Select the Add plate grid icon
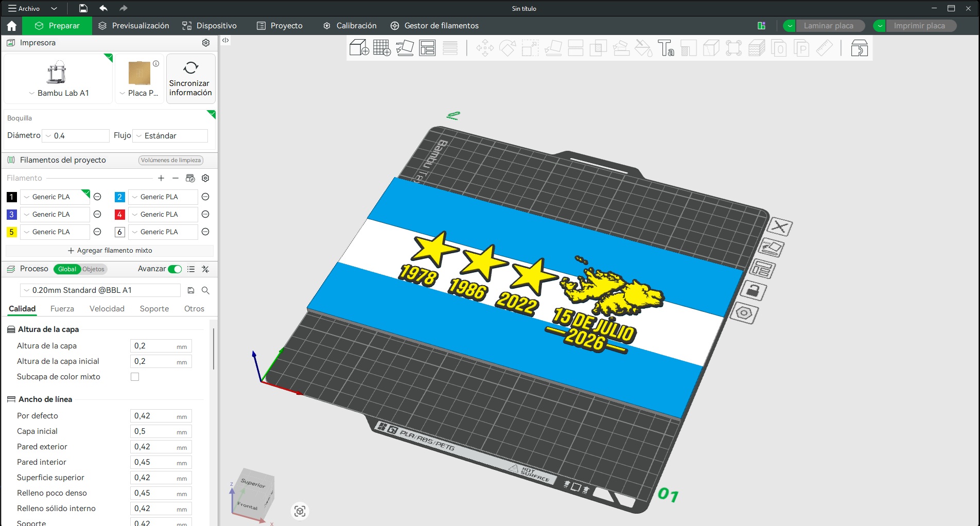This screenshot has height=526, width=980. pyautogui.click(x=381, y=48)
